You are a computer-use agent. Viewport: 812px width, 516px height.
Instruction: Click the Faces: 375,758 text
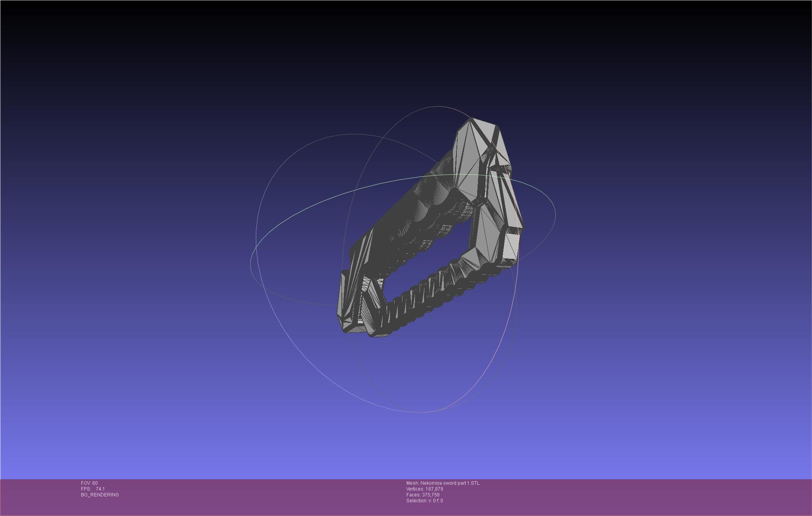(x=423, y=495)
